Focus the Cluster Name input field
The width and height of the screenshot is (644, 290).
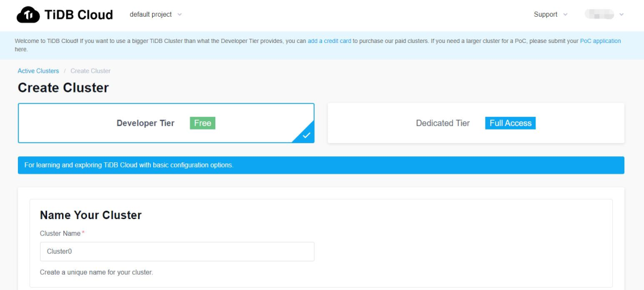[177, 251]
